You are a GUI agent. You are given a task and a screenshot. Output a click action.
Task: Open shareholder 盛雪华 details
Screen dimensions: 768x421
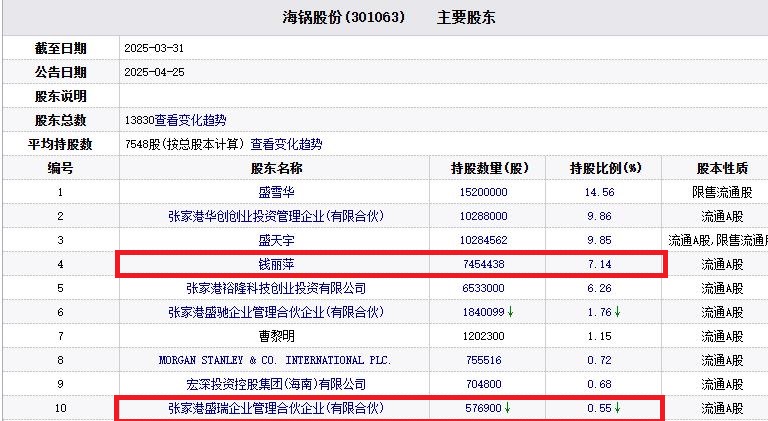click(276, 192)
